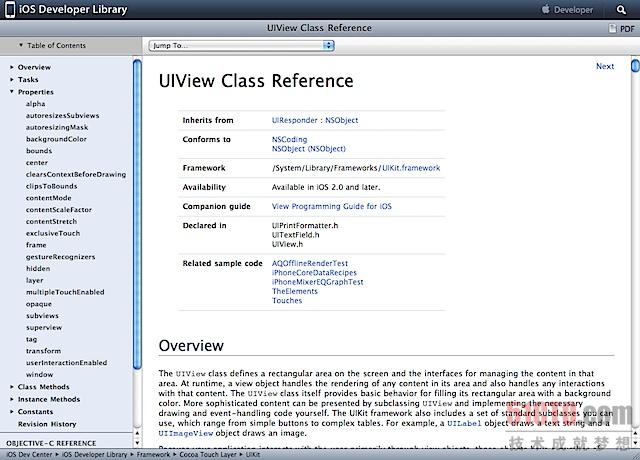Collapse the Properties tree section

pos(11,92)
